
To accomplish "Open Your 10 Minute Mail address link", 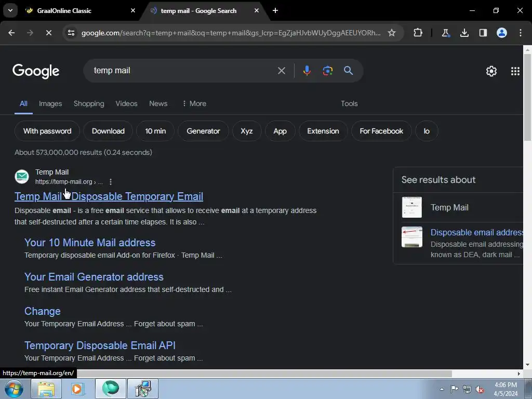I will [x=90, y=243].
